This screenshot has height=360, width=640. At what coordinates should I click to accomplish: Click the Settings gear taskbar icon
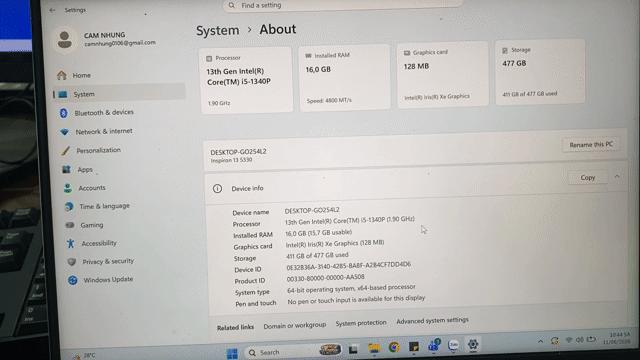pyautogui.click(x=473, y=345)
